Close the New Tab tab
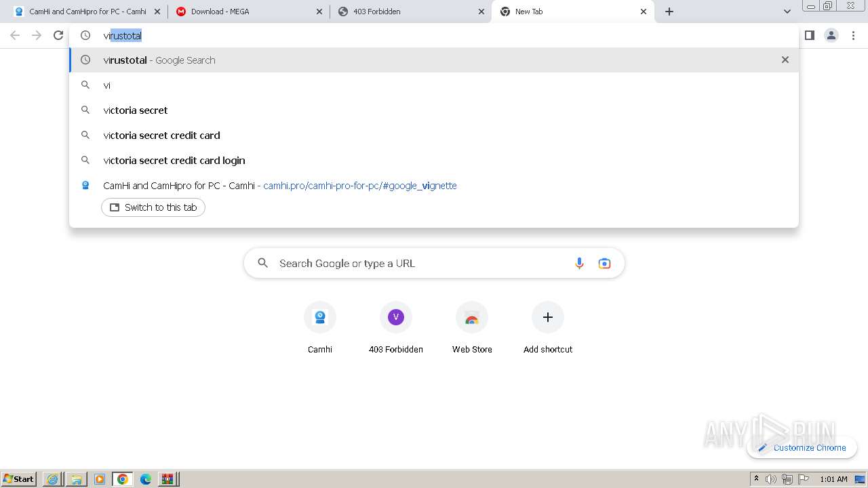This screenshot has height=488, width=868. tap(644, 12)
